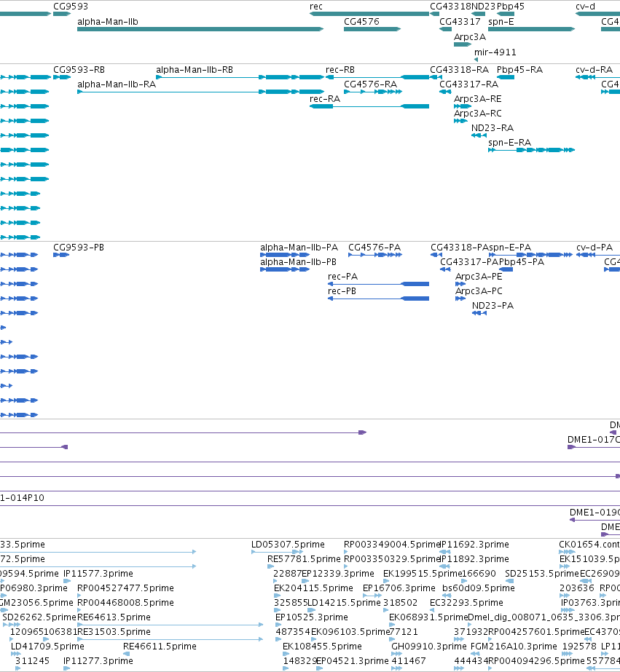Image resolution: width=620 pixels, height=672 pixels.
Task: Select the Arpc3A-RC transcript label
Action: click(478, 114)
